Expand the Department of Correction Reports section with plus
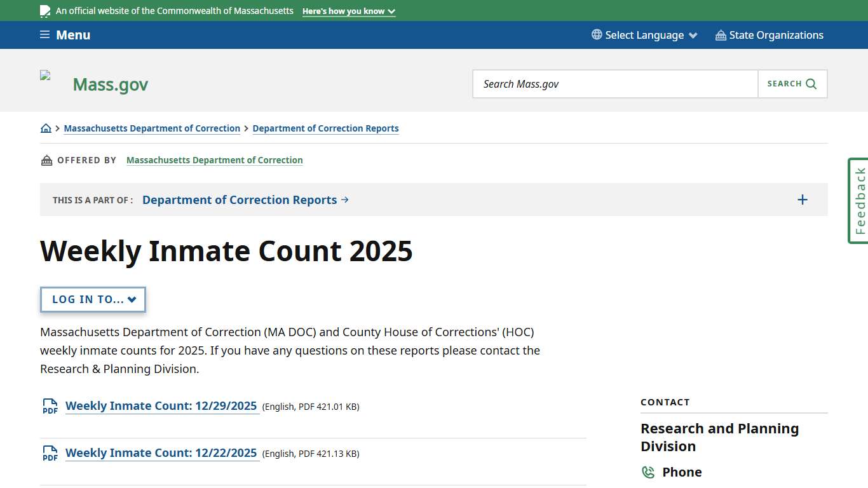 click(802, 199)
